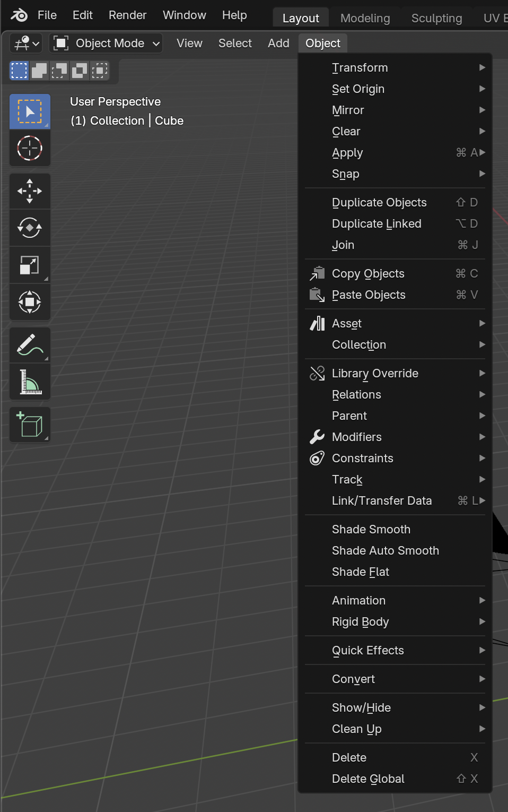Expand the Parent submenu
The width and height of the screenshot is (508, 812).
(395, 416)
